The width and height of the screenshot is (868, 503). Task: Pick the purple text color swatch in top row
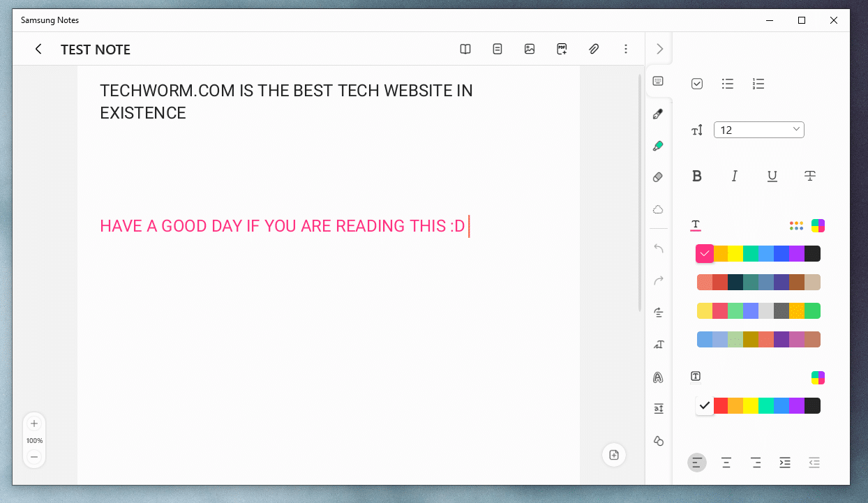797,254
